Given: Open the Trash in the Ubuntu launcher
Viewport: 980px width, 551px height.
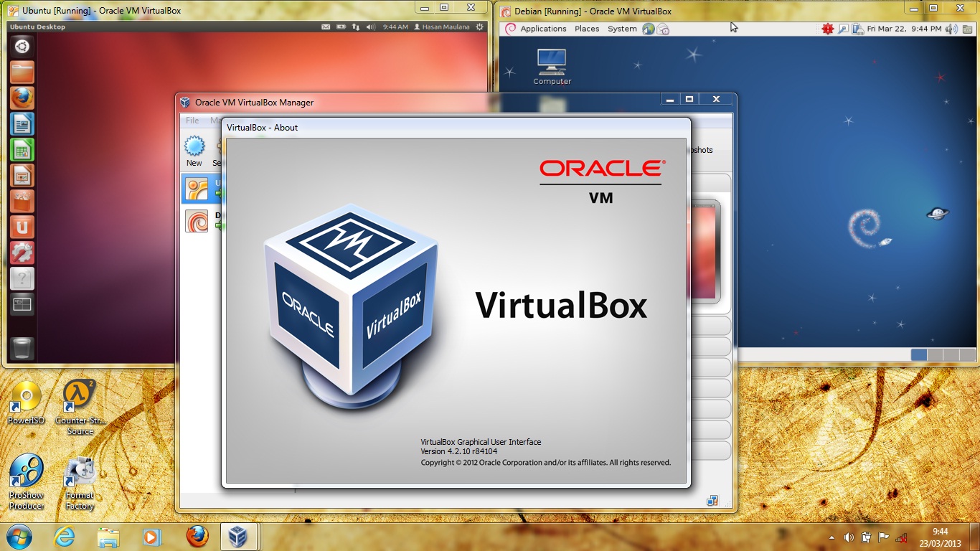Looking at the screenshot, I should pos(22,348).
